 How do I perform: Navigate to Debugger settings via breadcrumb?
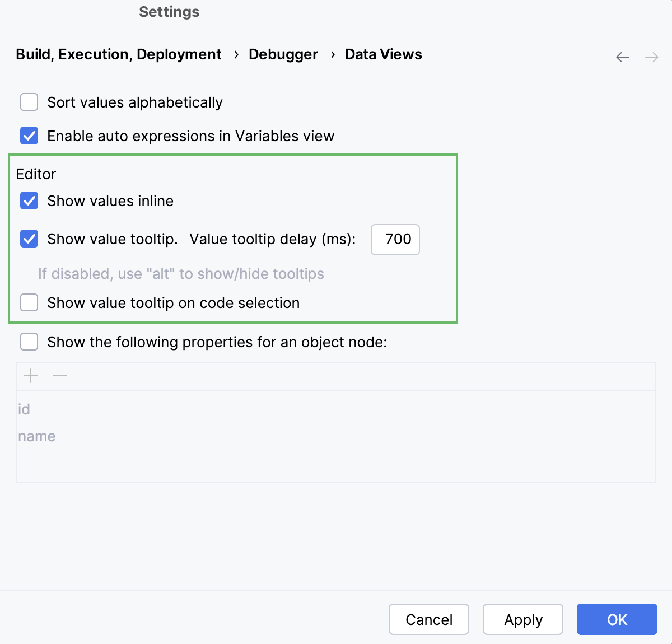tap(283, 54)
